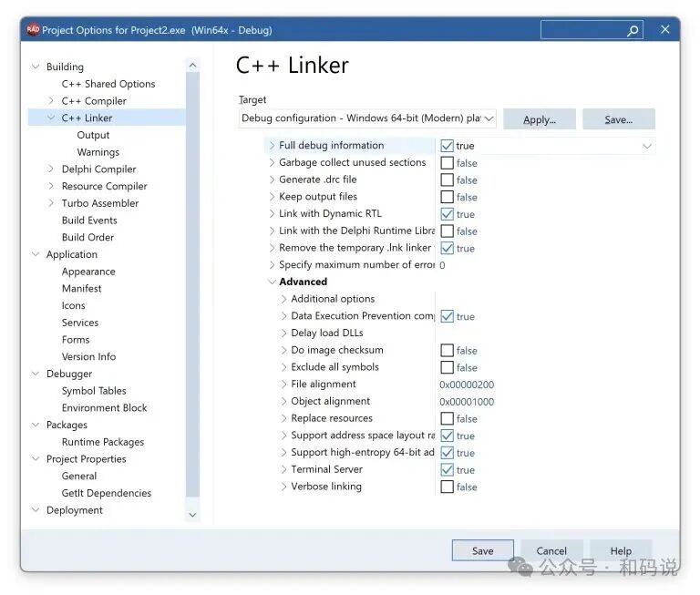Click the RAD Studio logo in title bar
This screenshot has height=595, width=700.
tap(33, 30)
